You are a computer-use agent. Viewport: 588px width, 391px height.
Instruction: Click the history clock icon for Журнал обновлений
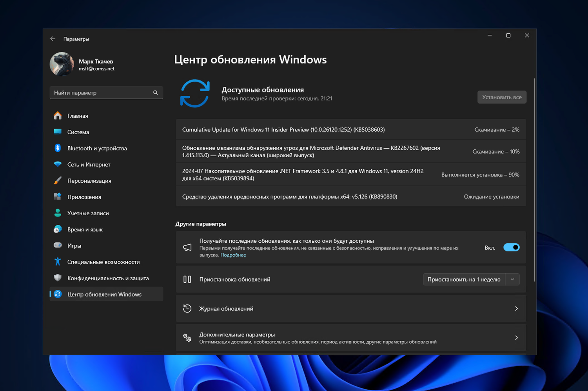click(x=187, y=309)
